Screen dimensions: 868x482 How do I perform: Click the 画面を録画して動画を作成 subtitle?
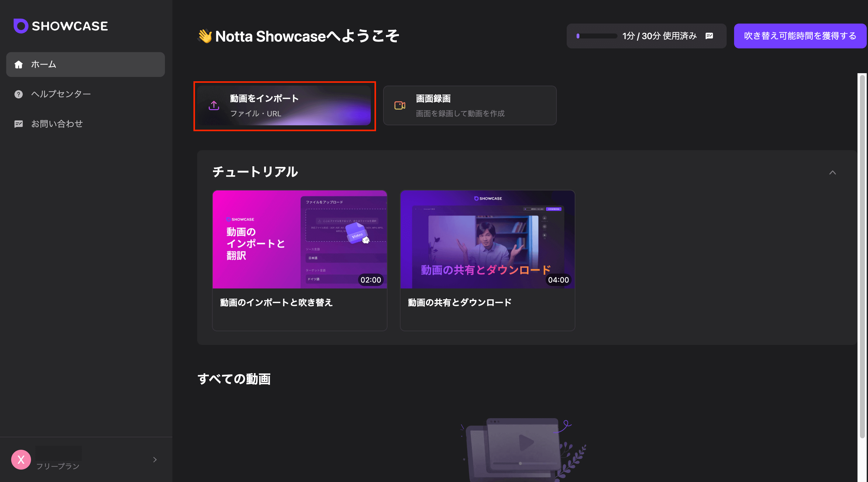click(460, 114)
